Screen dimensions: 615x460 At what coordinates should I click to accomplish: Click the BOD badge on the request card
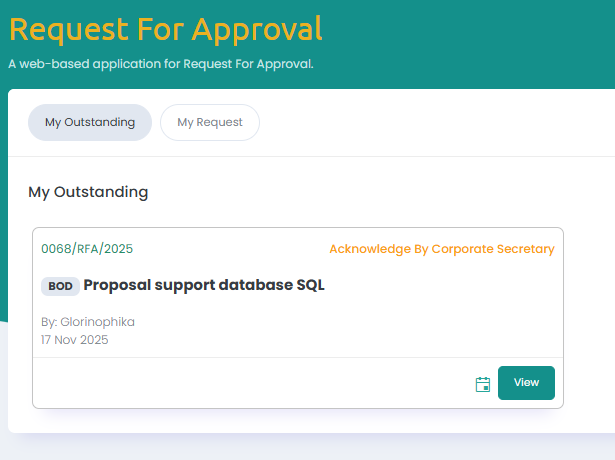coord(60,287)
